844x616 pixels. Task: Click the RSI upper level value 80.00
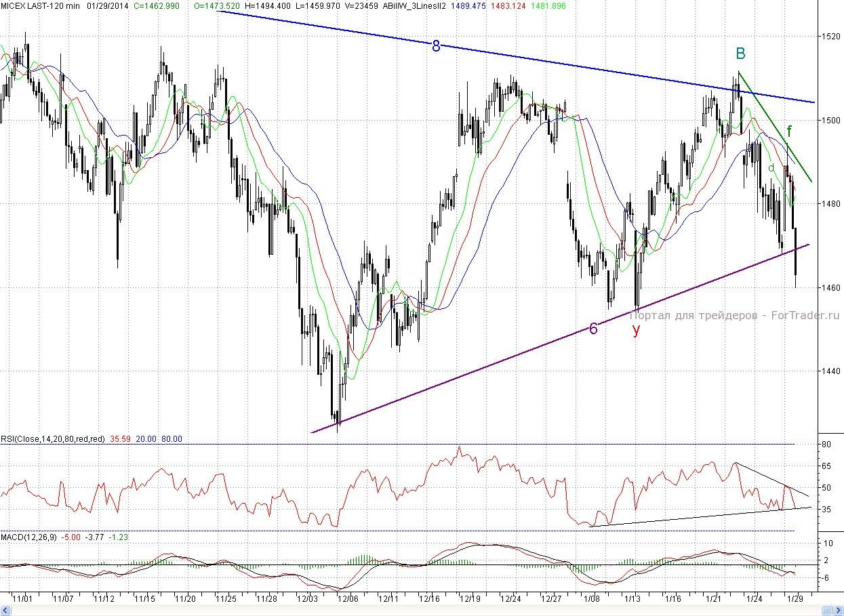coord(172,439)
